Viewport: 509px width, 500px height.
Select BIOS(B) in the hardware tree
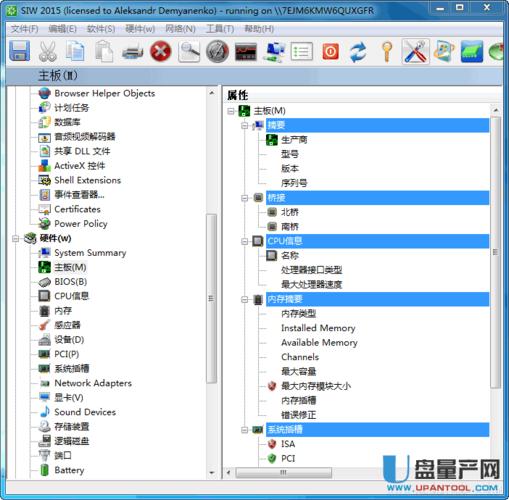coord(71,282)
